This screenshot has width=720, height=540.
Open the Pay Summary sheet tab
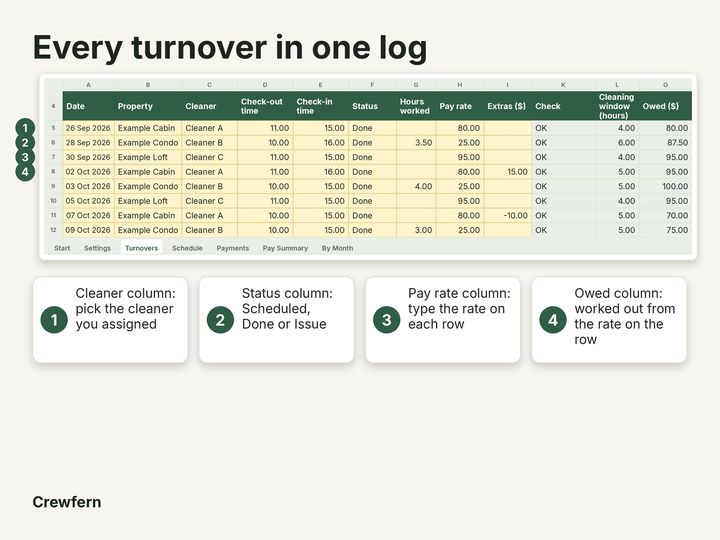click(285, 248)
